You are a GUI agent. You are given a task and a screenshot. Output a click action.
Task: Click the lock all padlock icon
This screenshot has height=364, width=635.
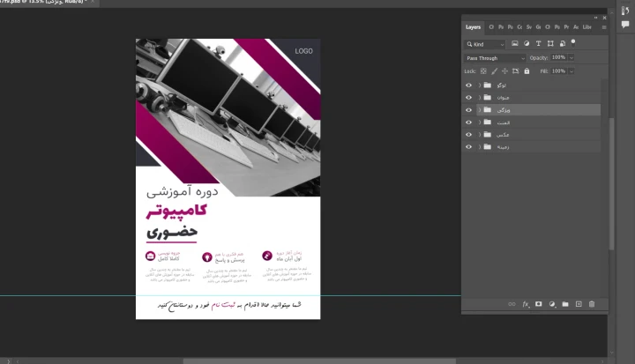pyautogui.click(x=527, y=71)
